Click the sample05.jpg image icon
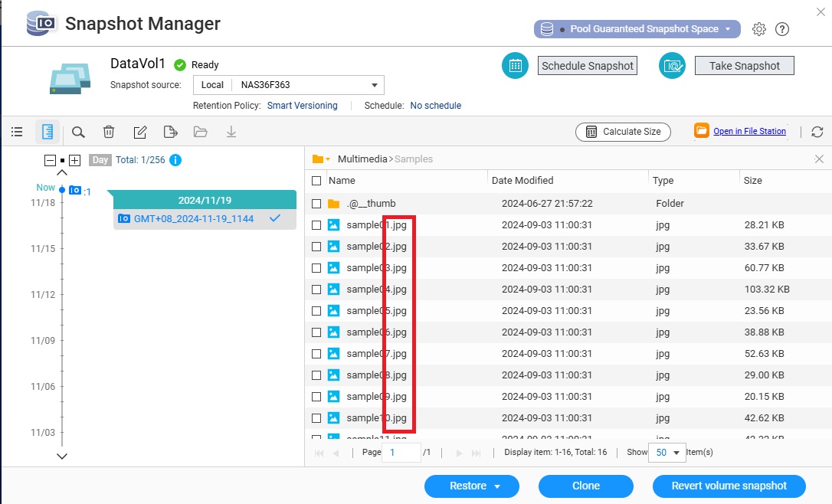832x504 pixels. click(x=333, y=311)
